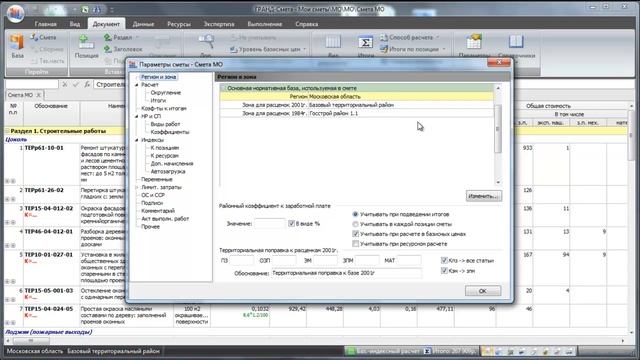Click the Значение input field
The image size is (640, 360).
tap(270, 224)
